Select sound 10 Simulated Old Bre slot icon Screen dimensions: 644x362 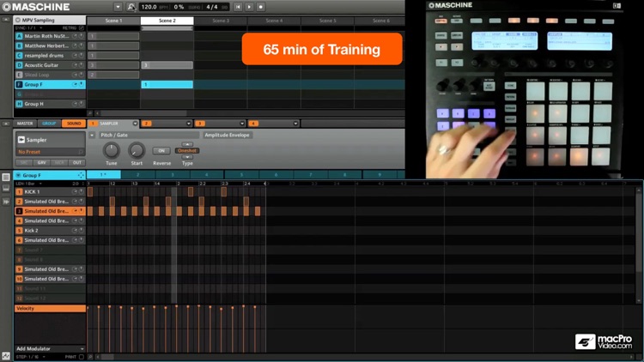pyautogui.click(x=19, y=279)
